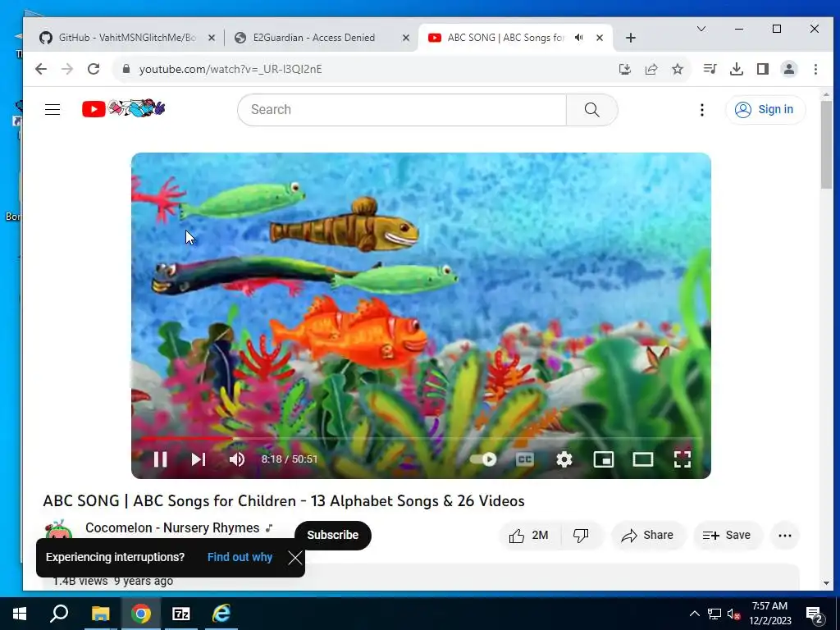This screenshot has height=630, width=840.
Task: Dismiss the Experiencing interruptions notification
Action: tap(294, 558)
